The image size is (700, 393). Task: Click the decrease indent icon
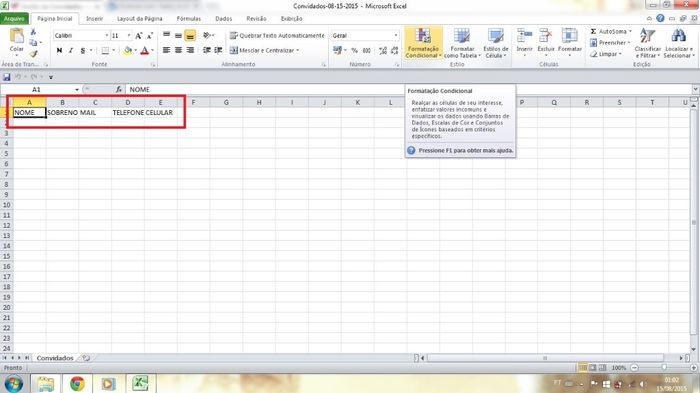(x=207, y=50)
